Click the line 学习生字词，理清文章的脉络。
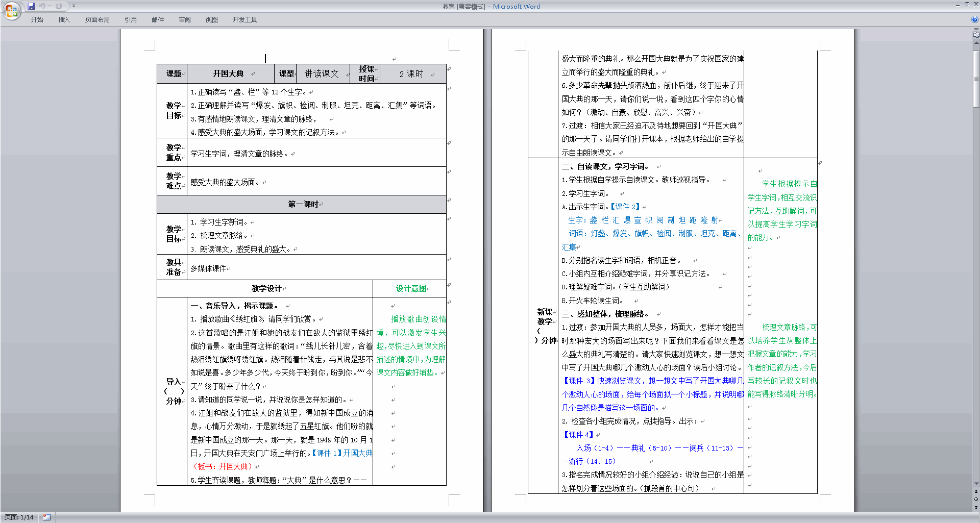The height and width of the screenshot is (523, 980). click(239, 154)
